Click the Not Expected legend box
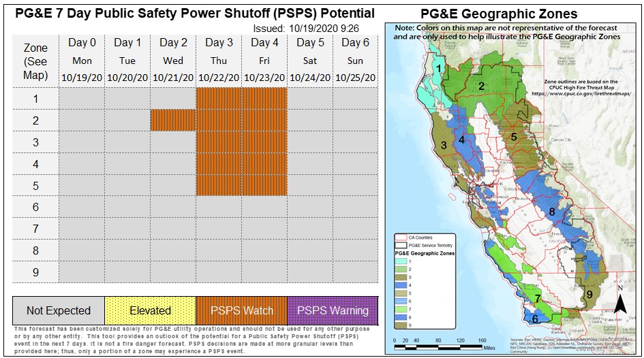 (59, 310)
